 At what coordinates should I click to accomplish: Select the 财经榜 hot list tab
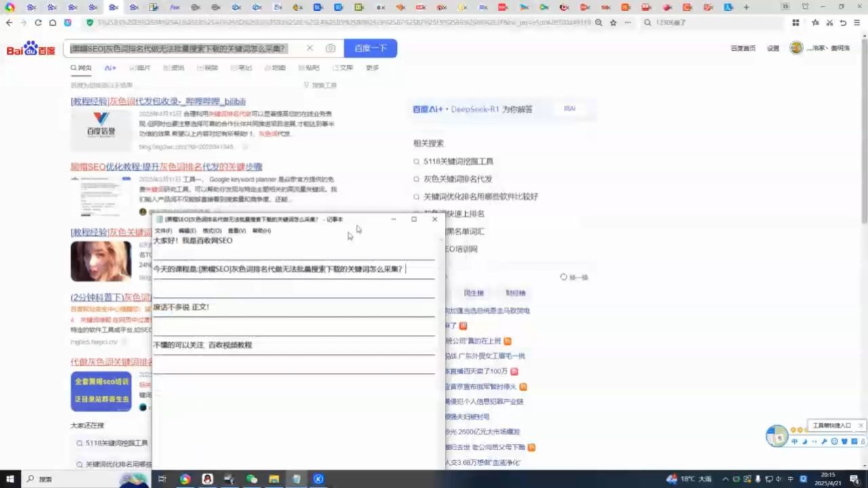[515, 293]
